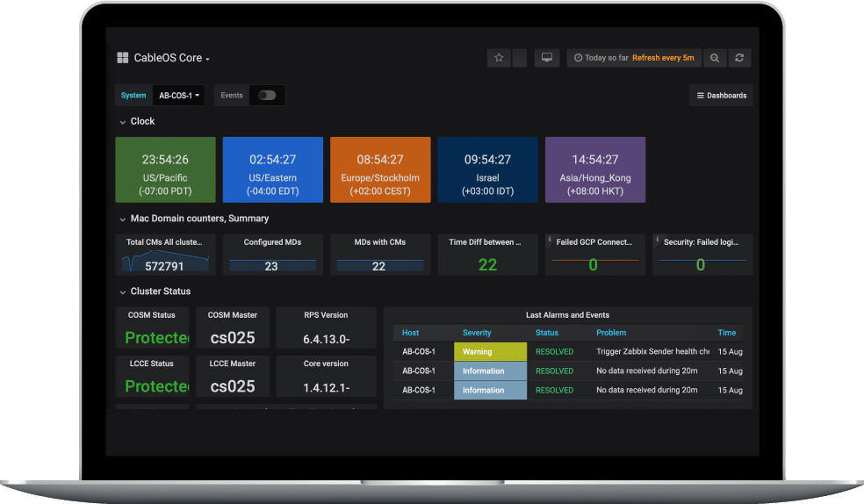This screenshot has height=504, width=864.
Task: Collapse the Mac Domain counters row
Action: (x=194, y=219)
